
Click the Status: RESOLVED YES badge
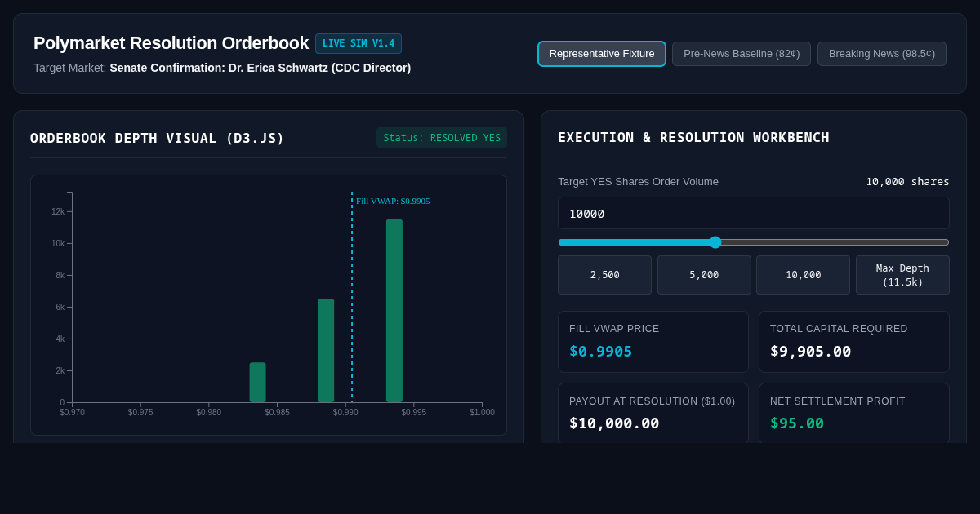click(442, 138)
